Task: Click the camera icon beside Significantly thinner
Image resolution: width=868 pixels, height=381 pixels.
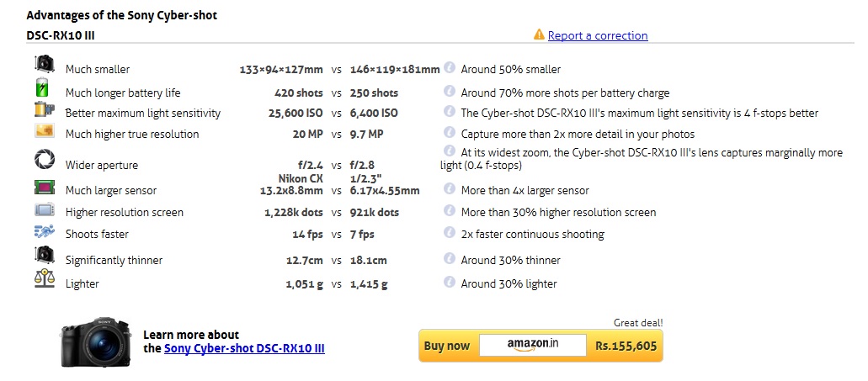Action: click(x=45, y=255)
